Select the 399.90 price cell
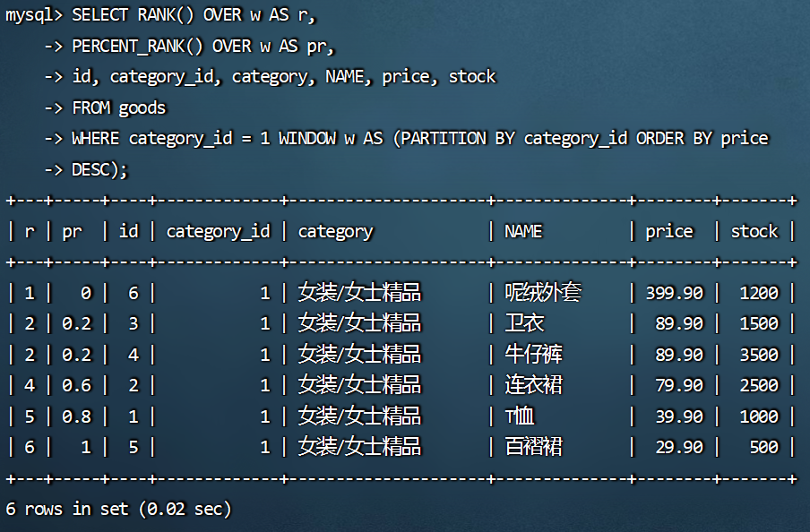The image size is (810, 532). point(674,293)
